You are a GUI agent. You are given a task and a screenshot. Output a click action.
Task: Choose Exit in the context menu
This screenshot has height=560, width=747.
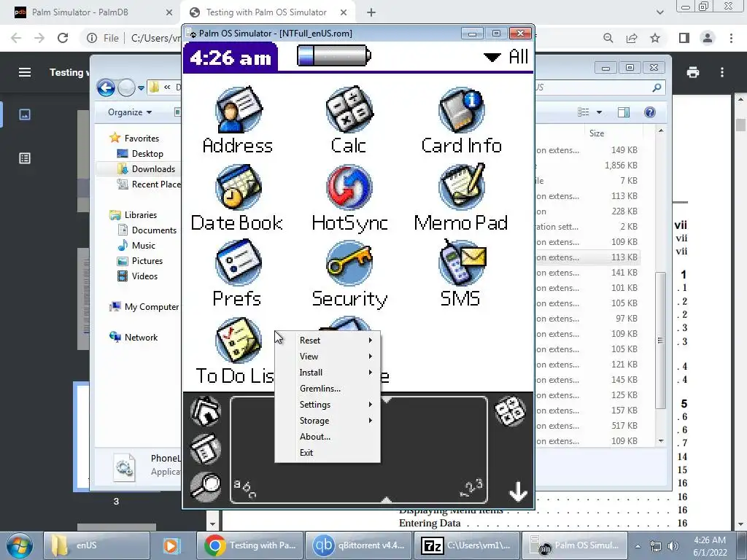click(328, 452)
